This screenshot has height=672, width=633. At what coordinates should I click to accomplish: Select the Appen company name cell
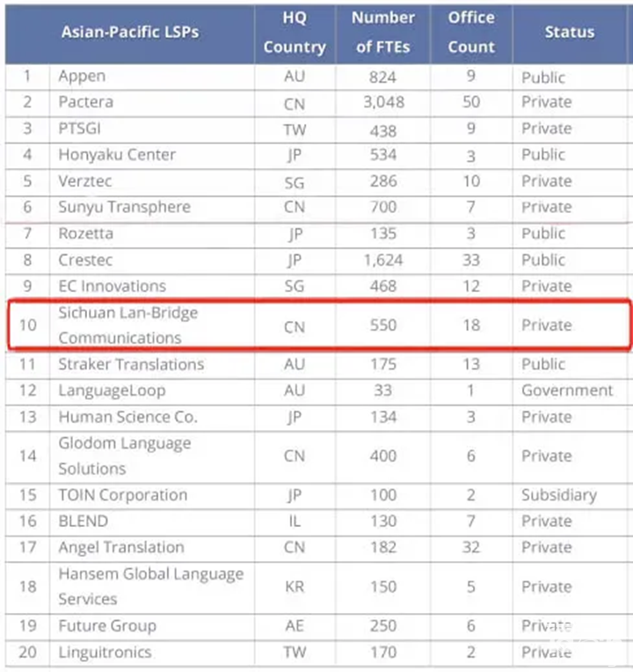point(82,77)
